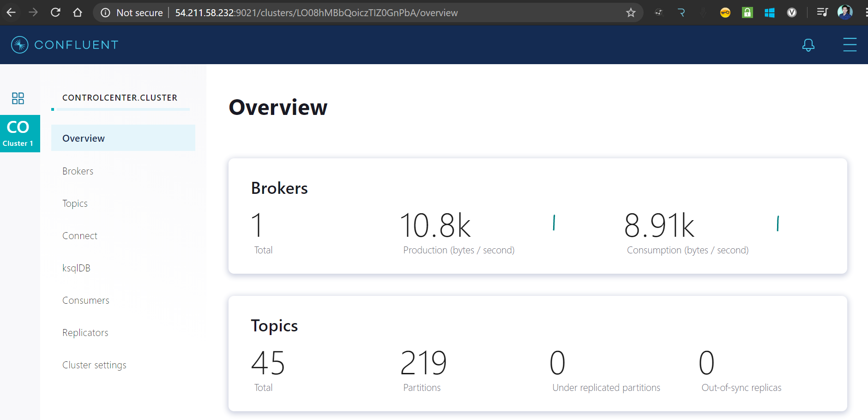
Task: Open the blue Windows logo extension
Action: tap(769, 13)
